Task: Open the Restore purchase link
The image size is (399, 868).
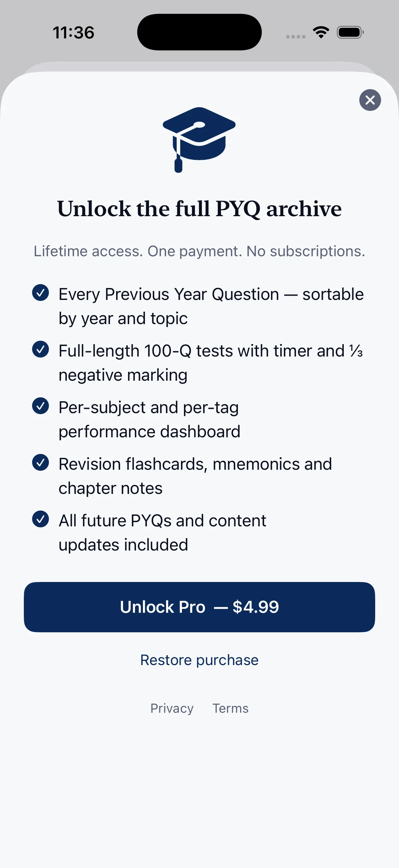Action: (199, 660)
